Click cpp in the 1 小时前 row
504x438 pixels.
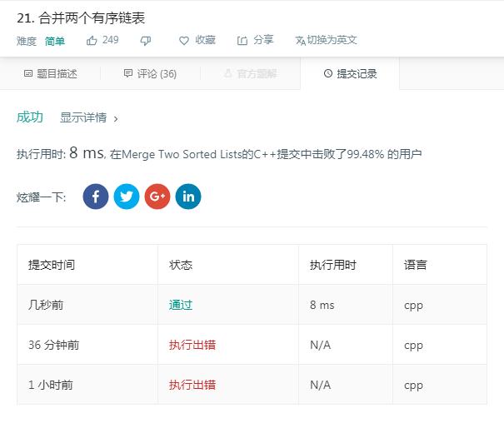(413, 386)
